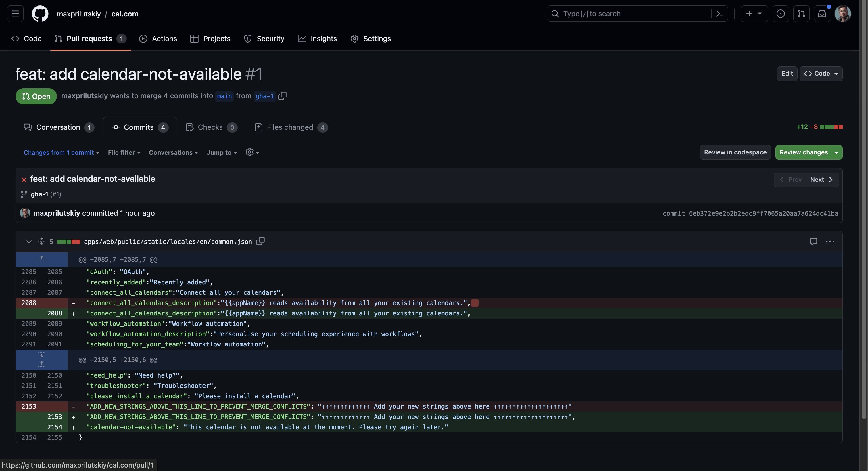Go to Next commit
The width and height of the screenshot is (868, 471).
pos(821,179)
